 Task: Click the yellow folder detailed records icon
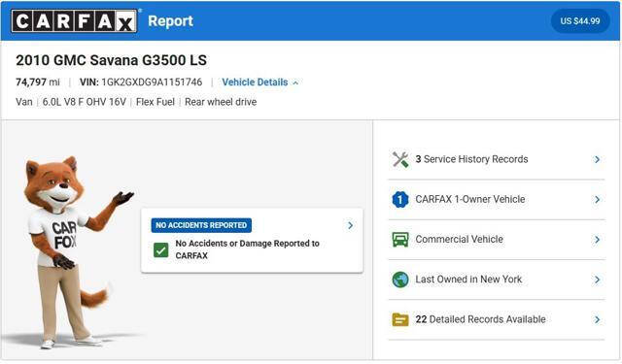pyautogui.click(x=400, y=319)
